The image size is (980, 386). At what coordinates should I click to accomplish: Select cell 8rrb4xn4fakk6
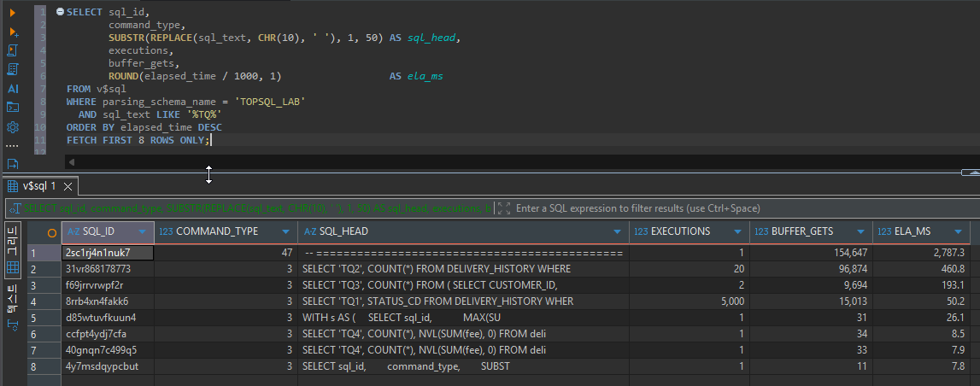[x=108, y=301]
